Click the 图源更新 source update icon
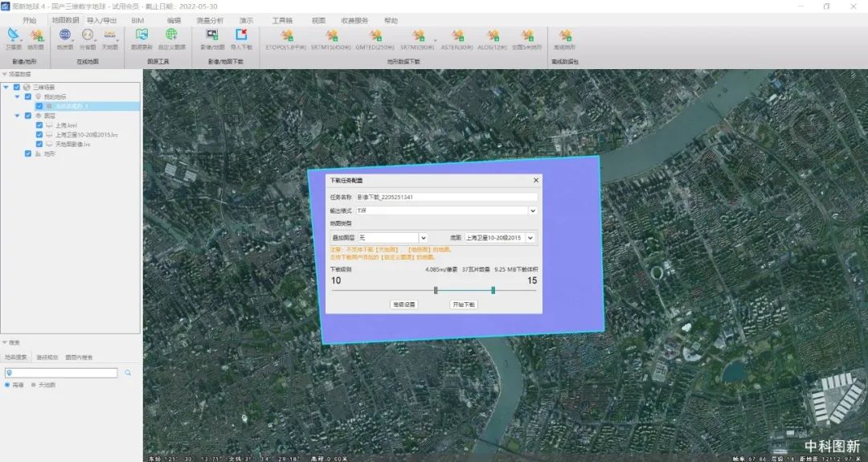Viewport: 868px width, 462px height. (x=141, y=37)
